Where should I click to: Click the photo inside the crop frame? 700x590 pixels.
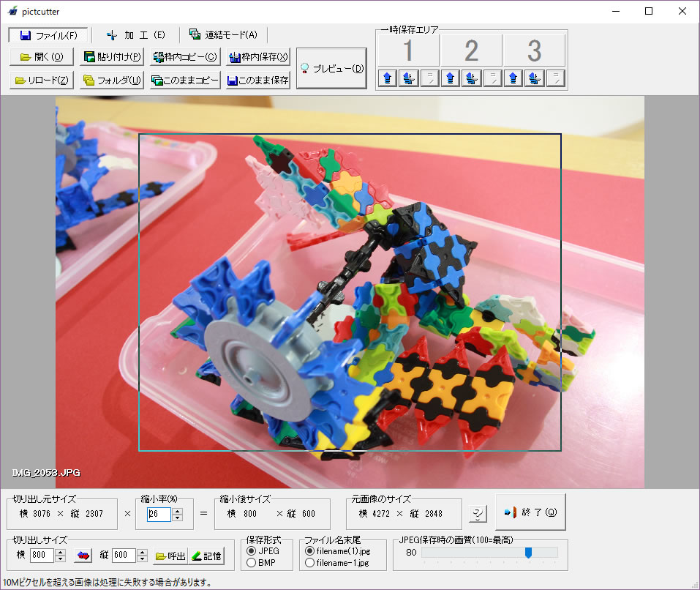point(350,293)
